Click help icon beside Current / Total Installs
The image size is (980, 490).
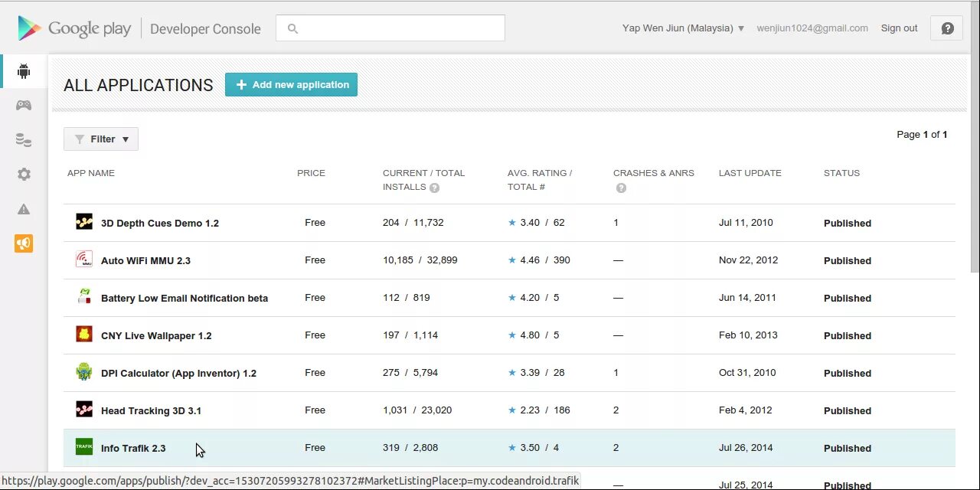tap(434, 188)
